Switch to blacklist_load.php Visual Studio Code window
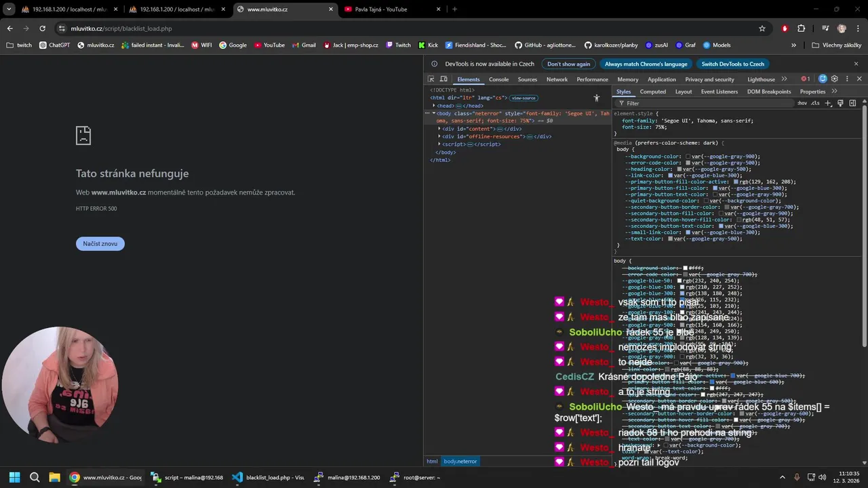Image resolution: width=868 pixels, height=488 pixels. click(267, 477)
